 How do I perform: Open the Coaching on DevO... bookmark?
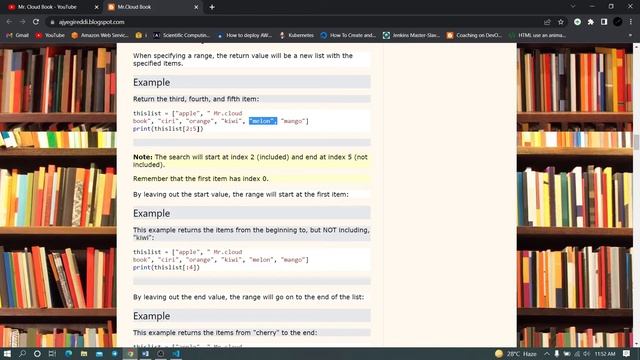[474, 36]
